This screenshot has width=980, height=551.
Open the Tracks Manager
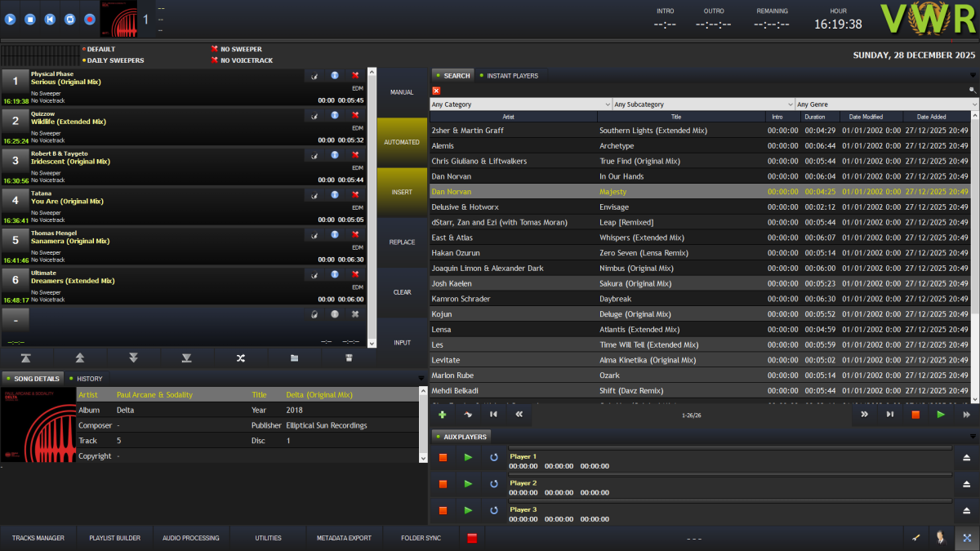pos(38,538)
